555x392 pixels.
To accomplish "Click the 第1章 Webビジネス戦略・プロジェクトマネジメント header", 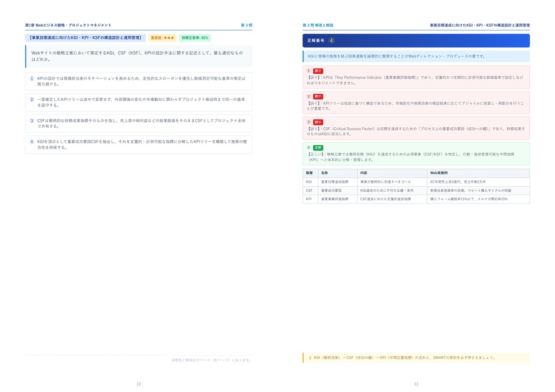I will (x=68, y=25).
